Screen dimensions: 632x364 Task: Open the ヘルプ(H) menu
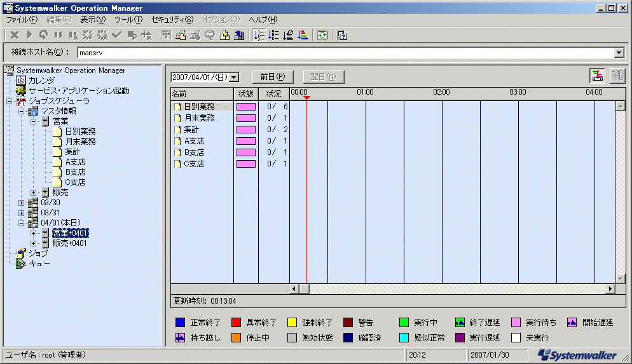coord(263,19)
